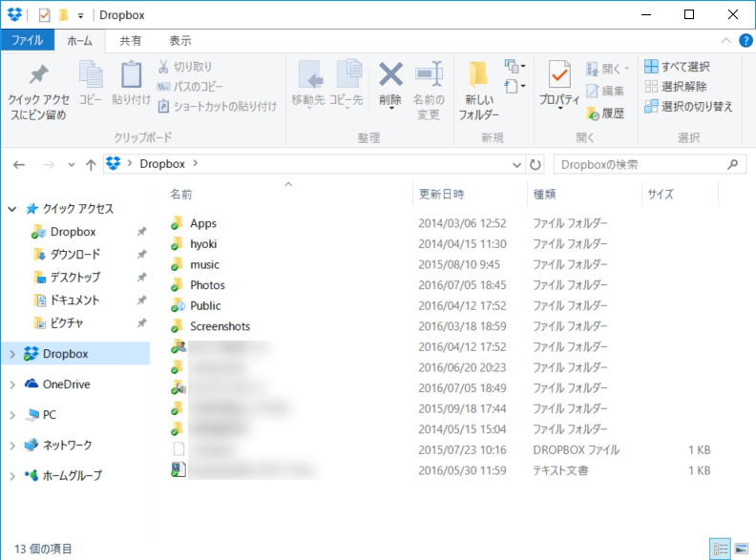Image resolution: width=756 pixels, height=560 pixels.
Task: Open New Item dropdown in ribbon
Action: pyautogui.click(x=514, y=66)
